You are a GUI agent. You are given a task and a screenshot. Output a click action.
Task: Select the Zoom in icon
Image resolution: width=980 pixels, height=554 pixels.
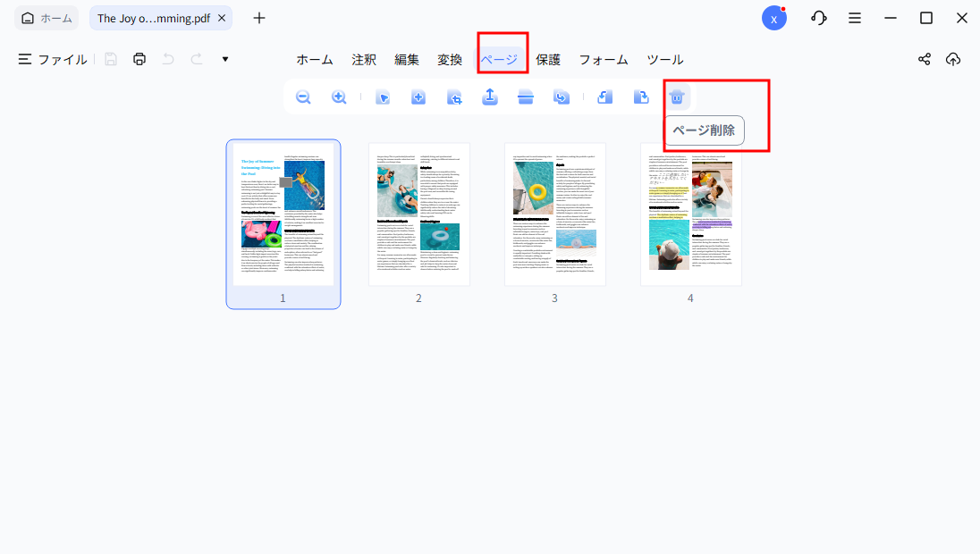pyautogui.click(x=339, y=97)
